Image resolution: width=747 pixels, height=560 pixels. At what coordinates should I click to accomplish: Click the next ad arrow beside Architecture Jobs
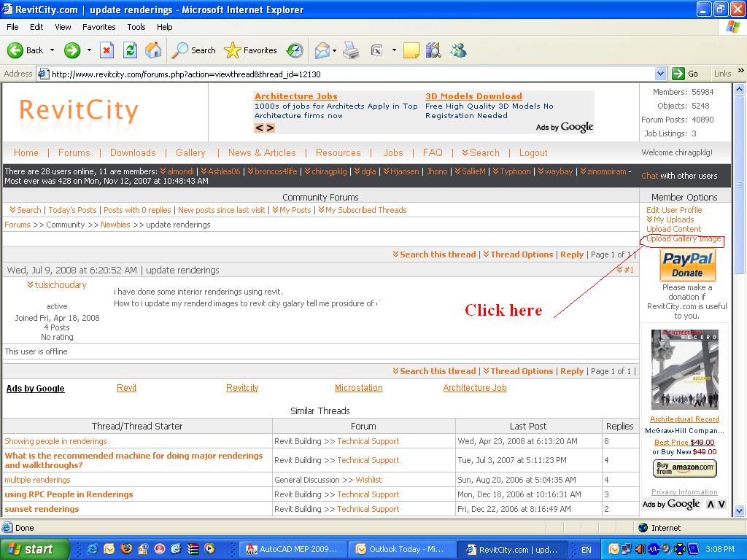[270, 128]
